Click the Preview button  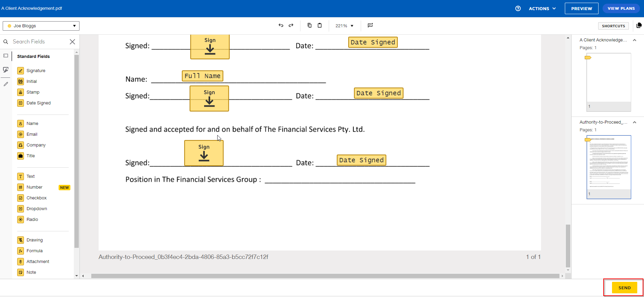[x=581, y=8]
